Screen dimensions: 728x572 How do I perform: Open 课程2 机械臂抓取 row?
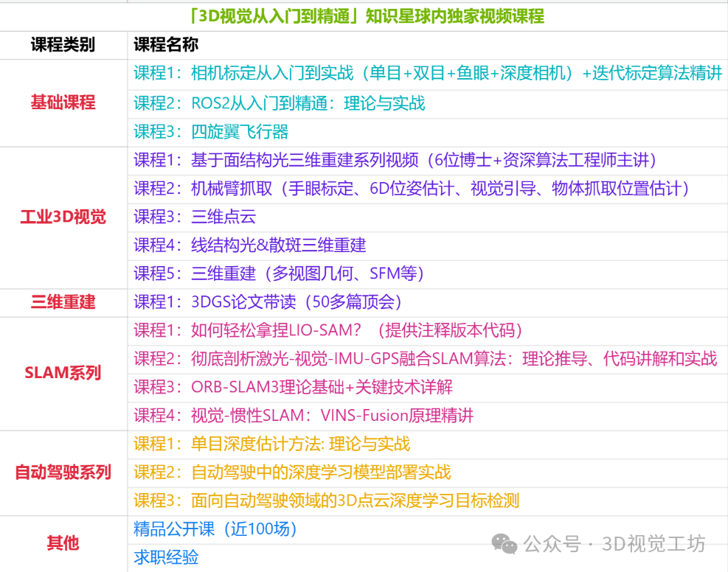point(428,189)
